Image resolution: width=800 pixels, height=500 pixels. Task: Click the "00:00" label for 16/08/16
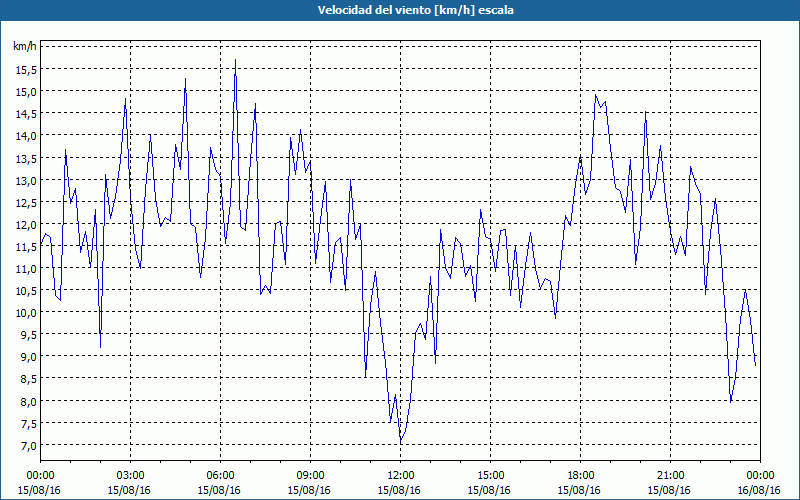pyautogui.click(x=760, y=476)
